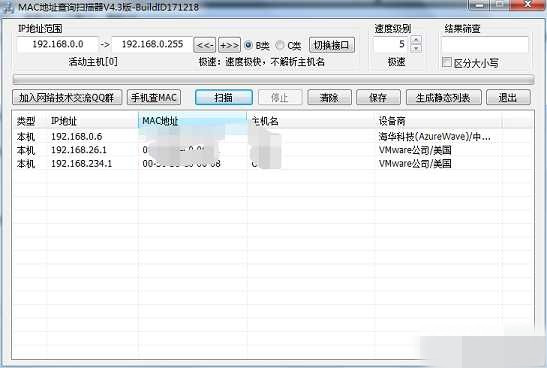The height and width of the screenshot is (368, 547).
Task: Select the row with IP 192.168.26.1
Action: click(272, 150)
